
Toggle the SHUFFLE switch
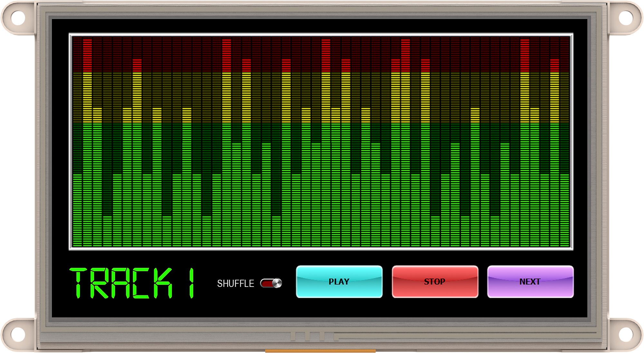point(271,283)
